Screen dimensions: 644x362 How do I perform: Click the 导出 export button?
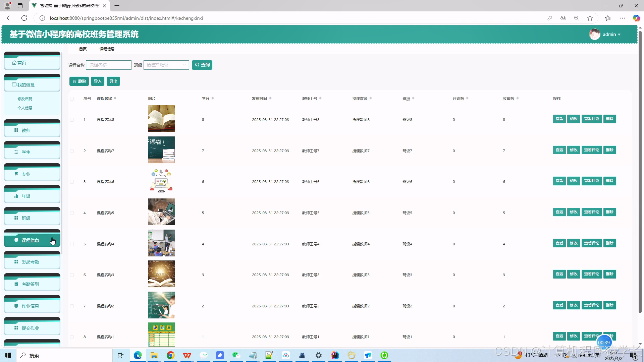113,81
